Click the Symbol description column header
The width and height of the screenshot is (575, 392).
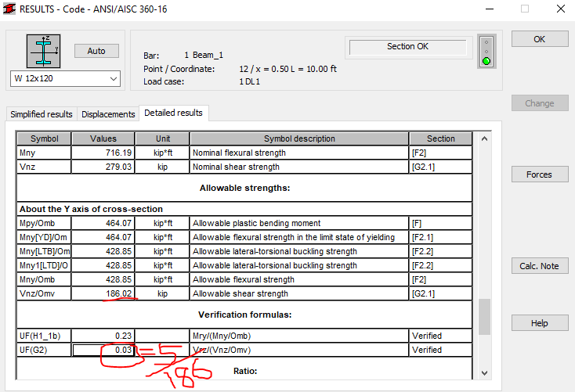point(299,138)
